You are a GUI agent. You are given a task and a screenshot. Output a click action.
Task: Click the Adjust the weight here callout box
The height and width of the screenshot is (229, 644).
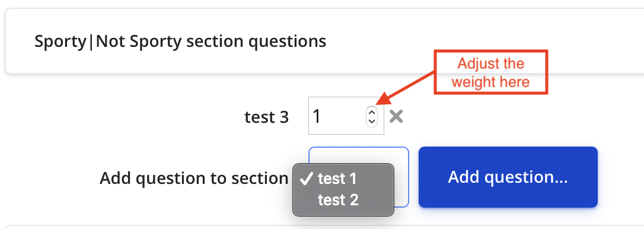click(491, 72)
